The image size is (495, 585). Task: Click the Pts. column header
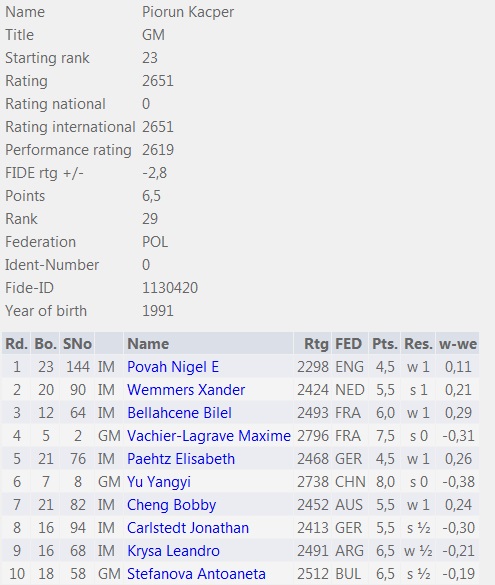[385, 344]
